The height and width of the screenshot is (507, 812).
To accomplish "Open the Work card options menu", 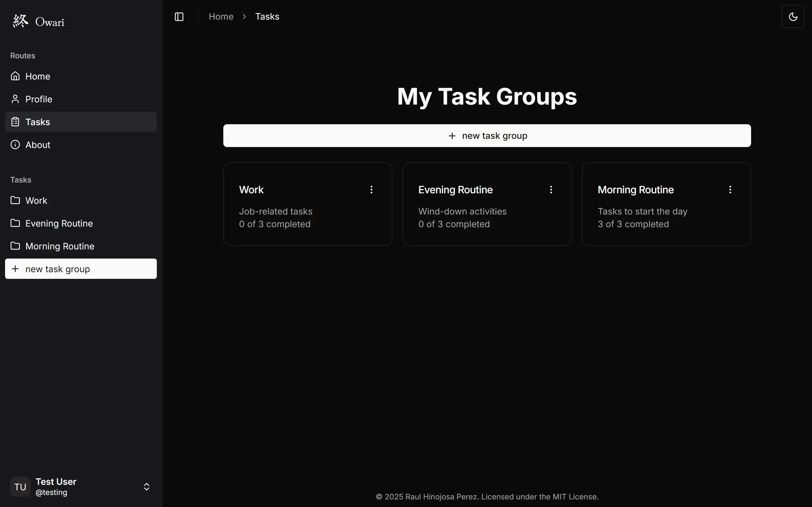I will (371, 189).
